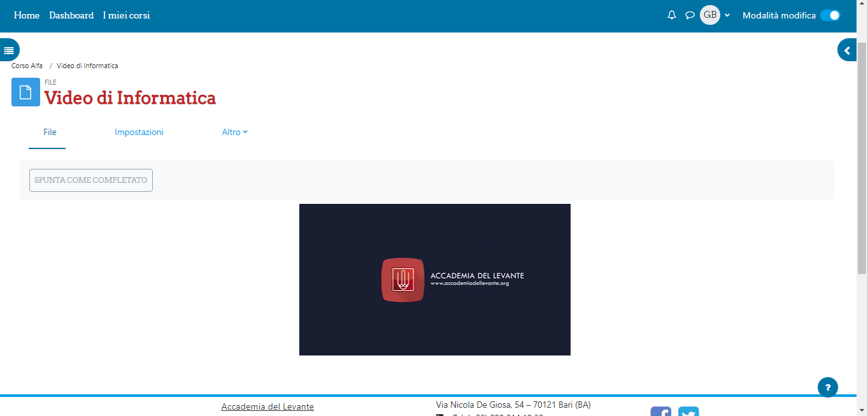Click the Spunta come completato button
This screenshot has height=416, width=868.
[91, 180]
